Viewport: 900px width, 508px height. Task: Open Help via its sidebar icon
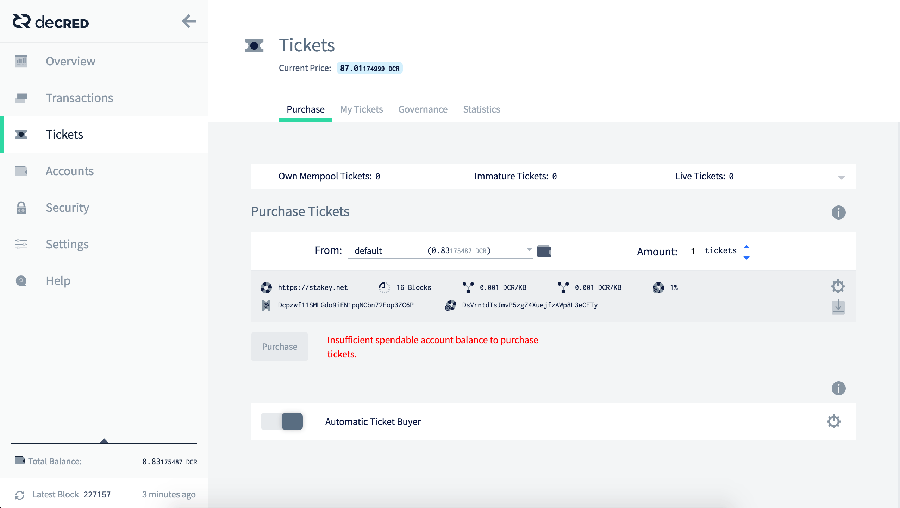[x=21, y=281]
